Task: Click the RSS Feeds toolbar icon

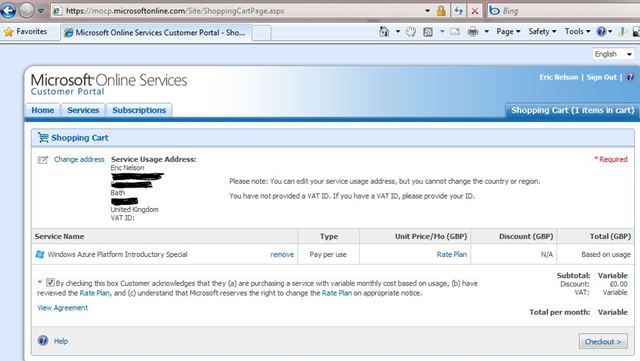Action: pos(428,32)
